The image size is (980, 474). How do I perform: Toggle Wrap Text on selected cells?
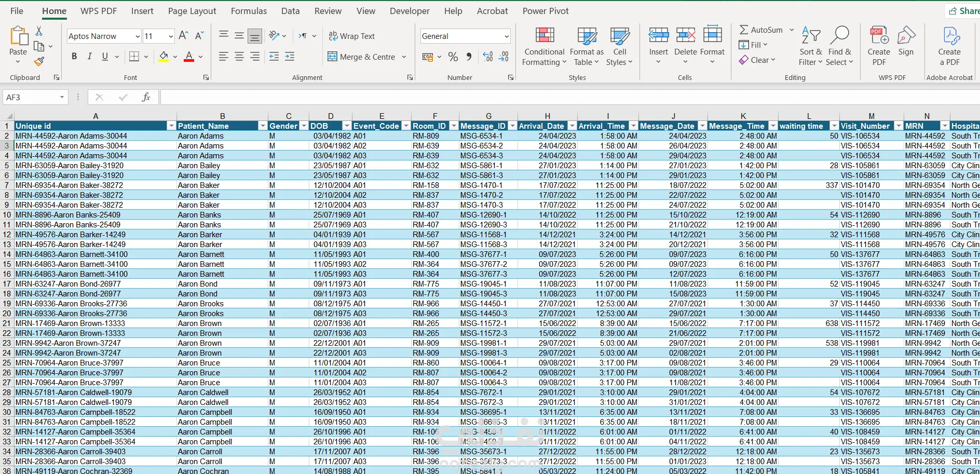point(352,36)
